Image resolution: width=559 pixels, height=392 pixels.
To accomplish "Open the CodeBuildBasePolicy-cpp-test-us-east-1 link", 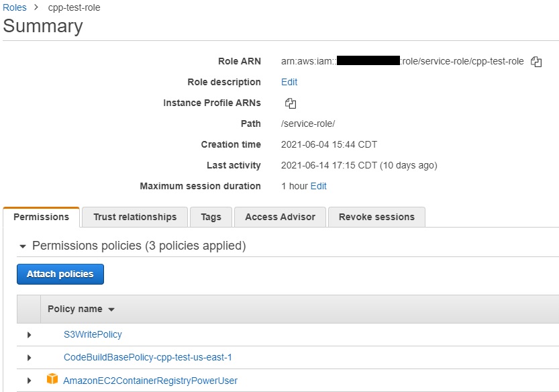I will [x=148, y=357].
